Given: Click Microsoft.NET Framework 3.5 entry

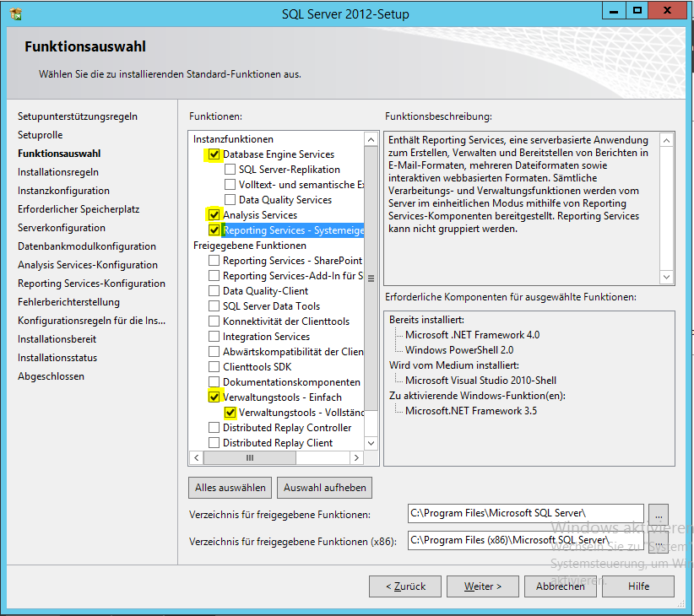Looking at the screenshot, I should (x=471, y=411).
